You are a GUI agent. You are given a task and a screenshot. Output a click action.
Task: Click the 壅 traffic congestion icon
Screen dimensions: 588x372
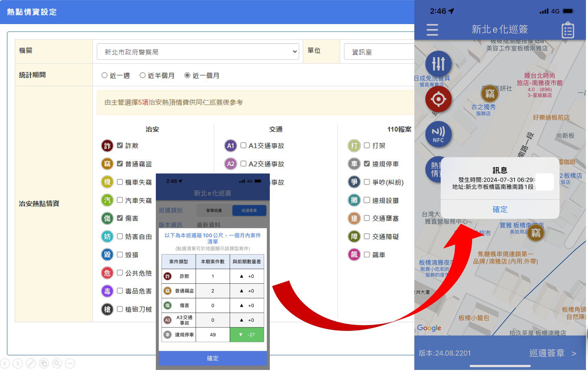(x=354, y=218)
